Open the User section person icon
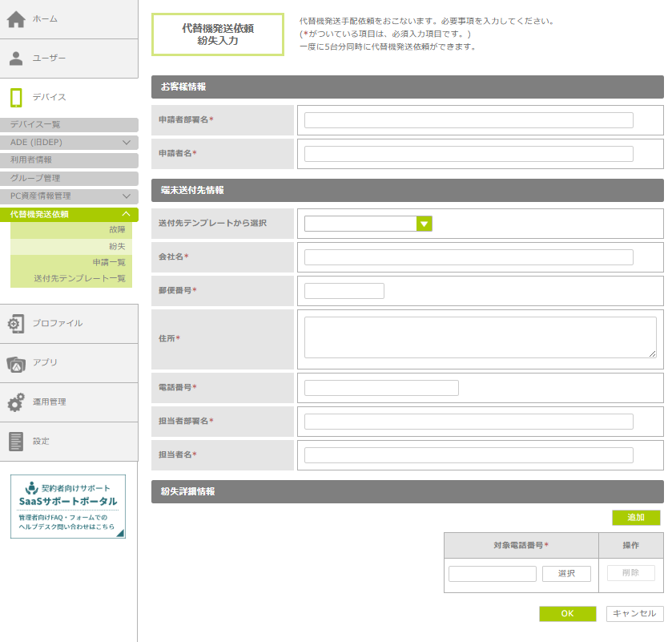Screen dimensions: 672x642 click(16, 59)
